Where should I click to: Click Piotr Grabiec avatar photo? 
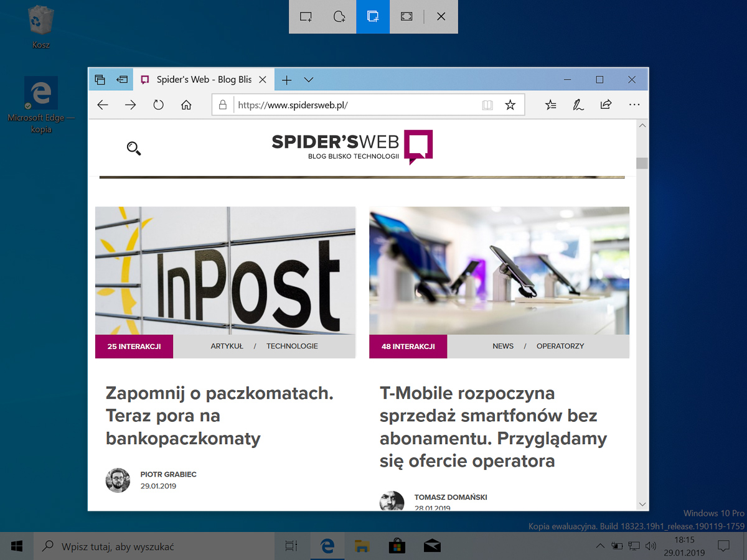click(x=118, y=480)
